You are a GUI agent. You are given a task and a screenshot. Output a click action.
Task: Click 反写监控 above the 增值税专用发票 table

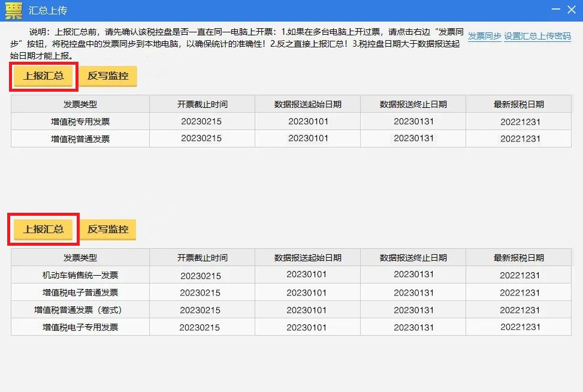tap(108, 76)
